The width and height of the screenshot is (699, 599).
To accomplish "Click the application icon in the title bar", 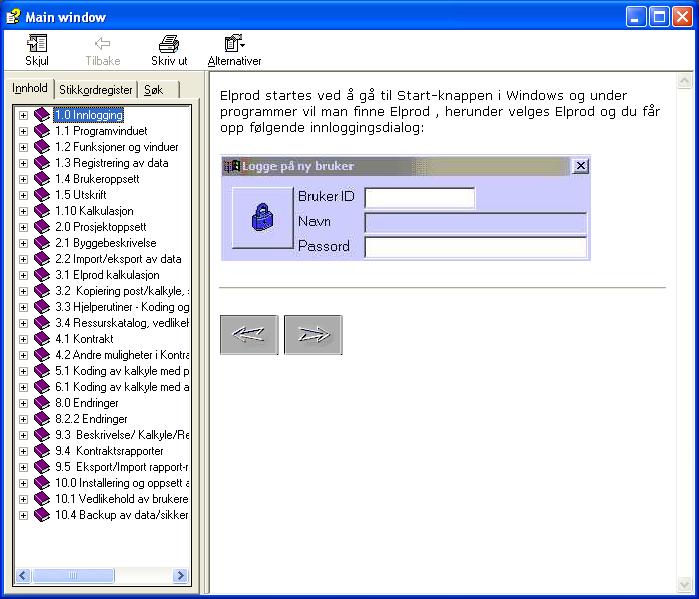I will 13,16.
